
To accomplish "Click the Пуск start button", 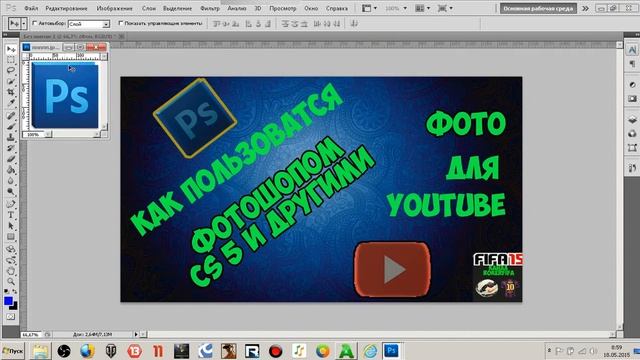I will [x=13, y=351].
